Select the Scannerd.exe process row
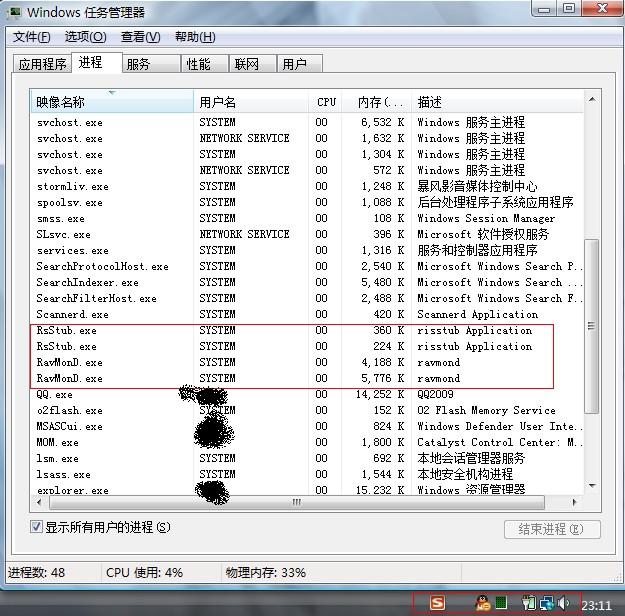The height and width of the screenshot is (616, 625). (307, 314)
